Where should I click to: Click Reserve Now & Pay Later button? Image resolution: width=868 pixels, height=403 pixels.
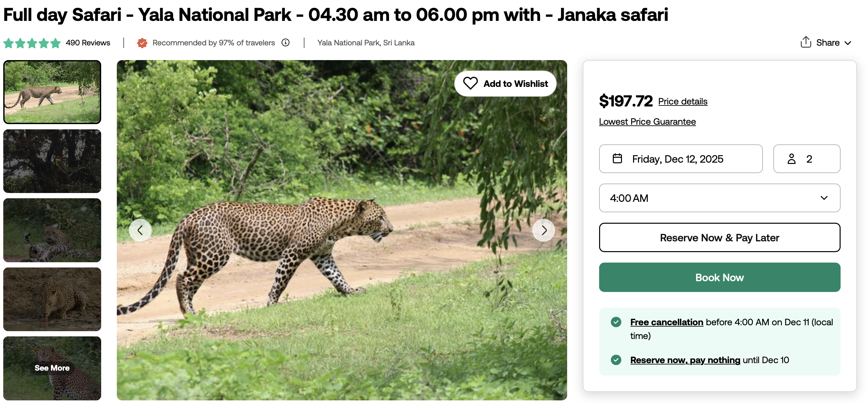720,237
